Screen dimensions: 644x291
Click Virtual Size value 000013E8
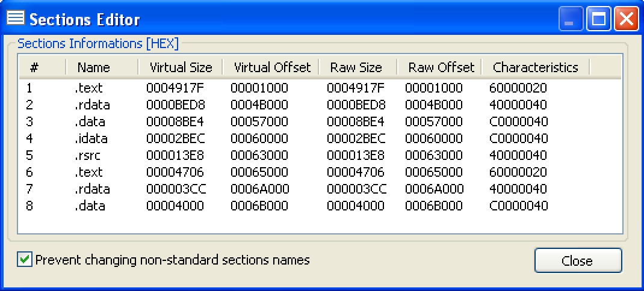click(x=175, y=155)
